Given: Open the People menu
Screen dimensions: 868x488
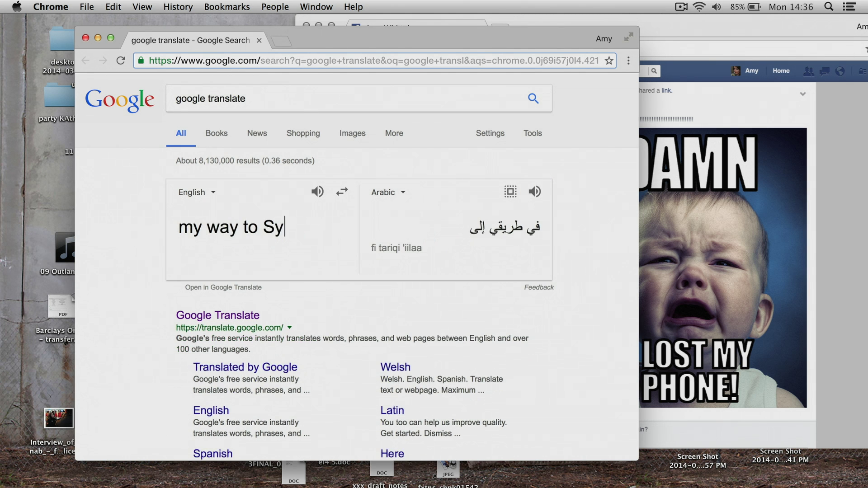Looking at the screenshot, I should tap(275, 7).
